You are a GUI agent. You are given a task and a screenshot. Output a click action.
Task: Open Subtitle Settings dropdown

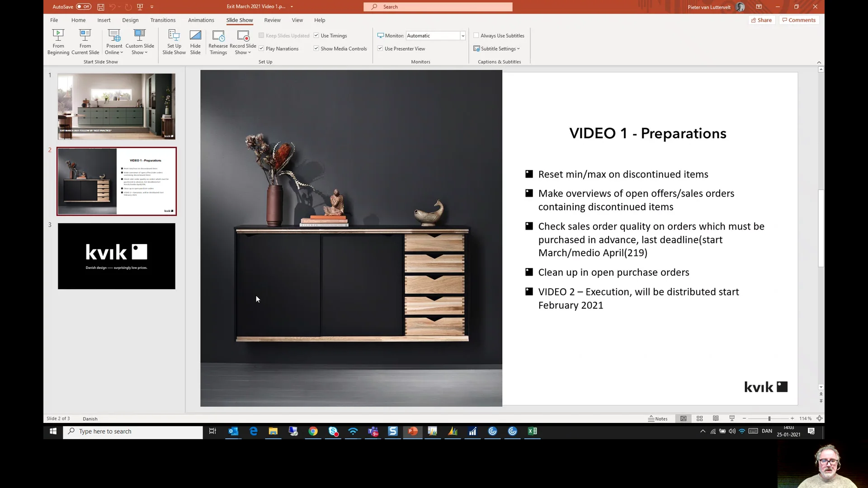pyautogui.click(x=497, y=48)
